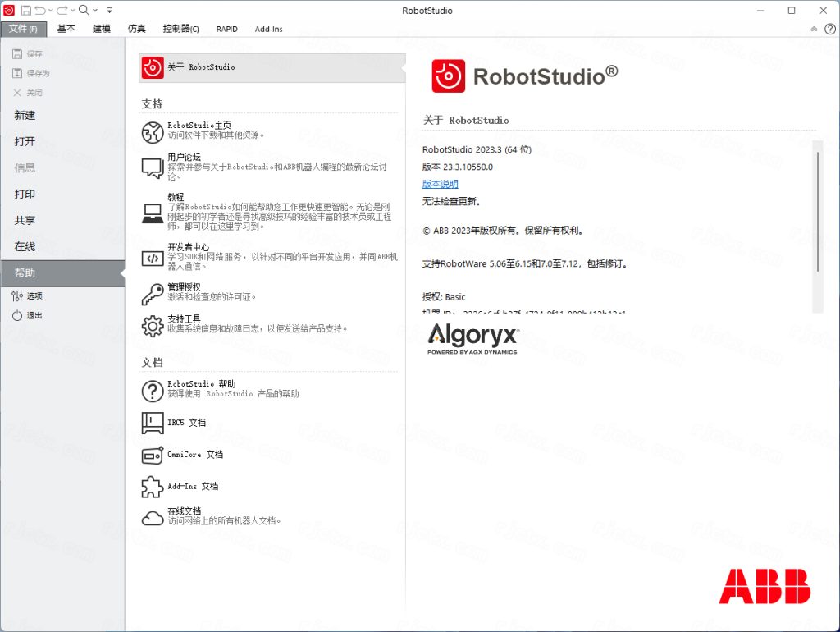
Task: Open the 开发者中心 developer center entry
Action: [x=189, y=247]
